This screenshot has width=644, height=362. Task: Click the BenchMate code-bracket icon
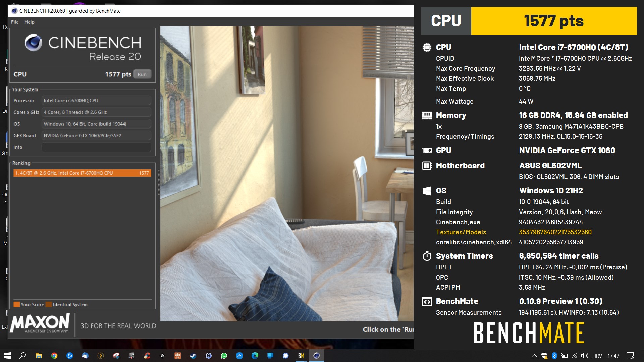point(427,301)
